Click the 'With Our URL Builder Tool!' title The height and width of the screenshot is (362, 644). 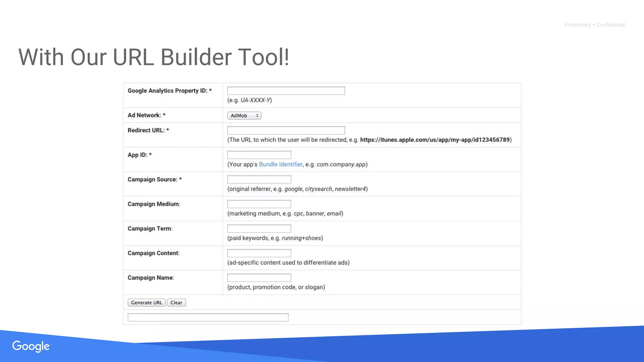point(154,57)
